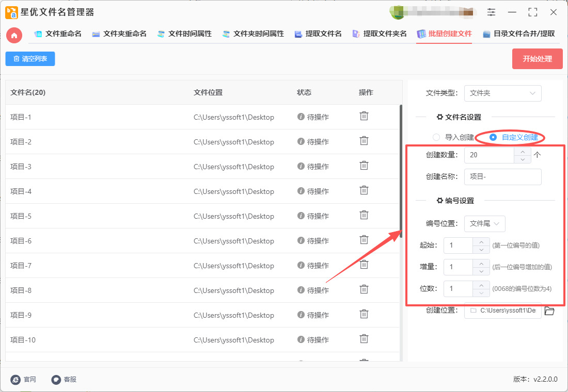Open the 编号位置 dropdown
This screenshot has width=568, height=392.
click(485, 224)
